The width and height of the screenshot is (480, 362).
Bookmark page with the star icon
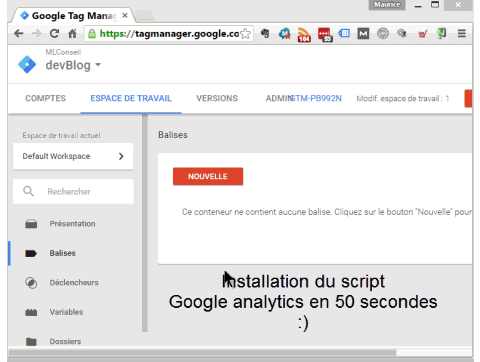pos(246,33)
